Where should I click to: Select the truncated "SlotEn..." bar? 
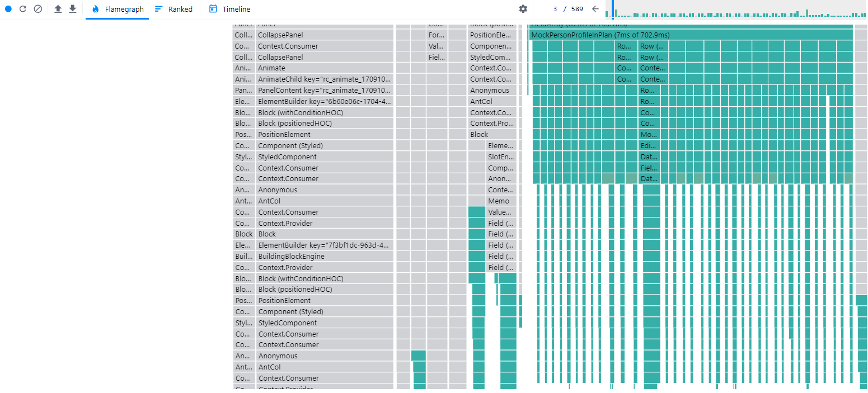click(x=500, y=157)
